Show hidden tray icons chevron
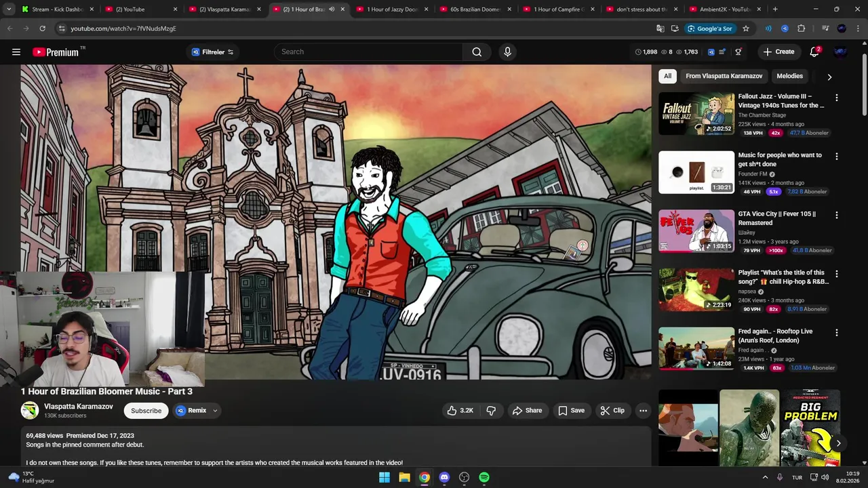 pyautogui.click(x=766, y=477)
